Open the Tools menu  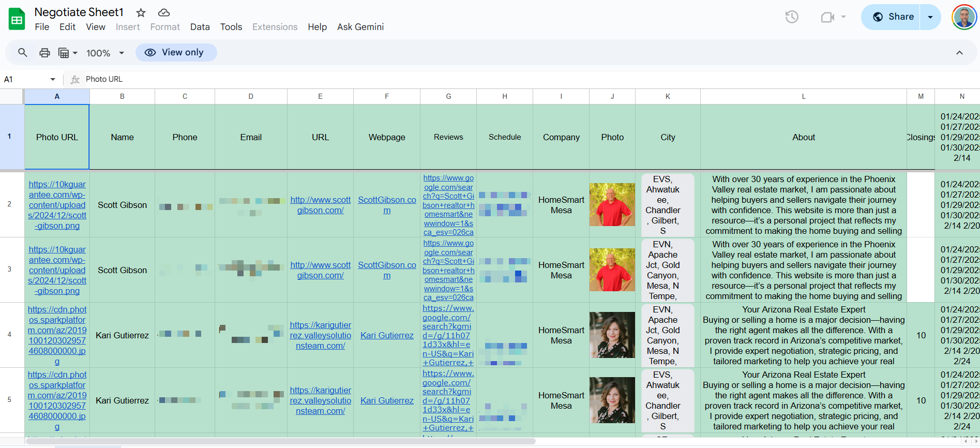[x=231, y=27]
